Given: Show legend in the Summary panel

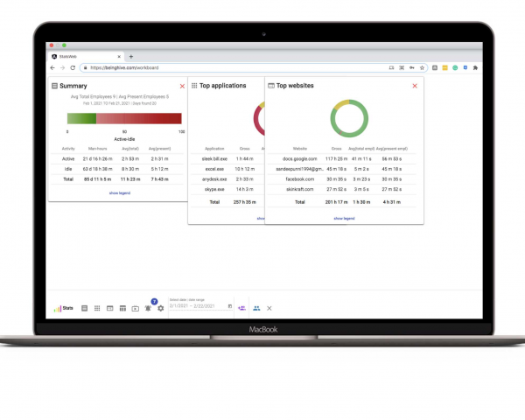Looking at the screenshot, I should [x=119, y=192].
